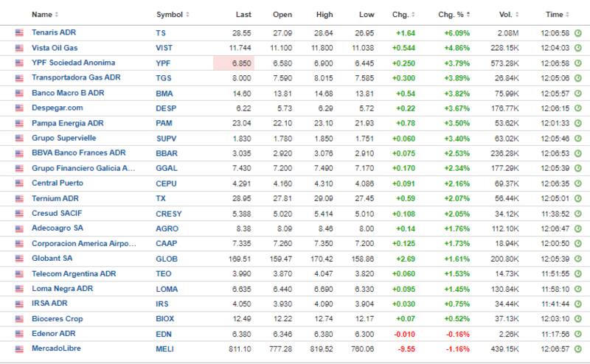Open the MercadoLibre stock page

[x=56, y=349]
